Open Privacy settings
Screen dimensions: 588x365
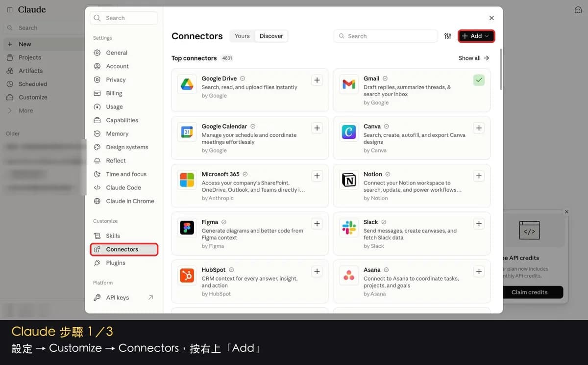[124, 79]
